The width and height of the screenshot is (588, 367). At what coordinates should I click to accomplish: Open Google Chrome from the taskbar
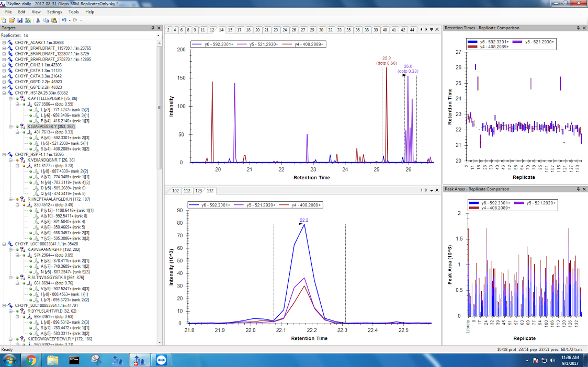click(x=31, y=360)
